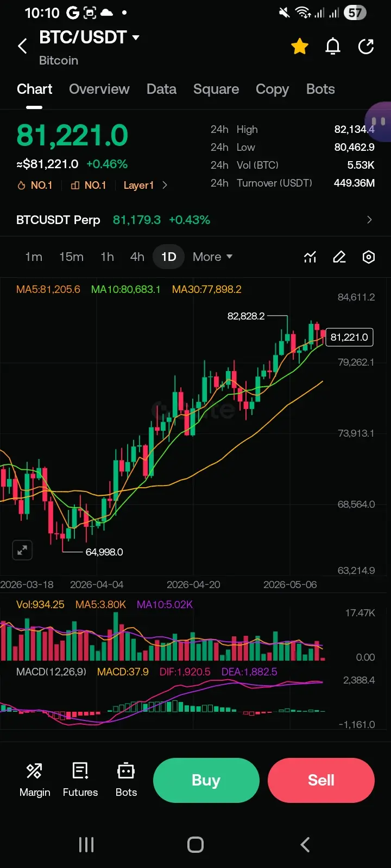Tap the back arrow beside BTC/USDT
The image size is (391, 868).
pos(22,47)
